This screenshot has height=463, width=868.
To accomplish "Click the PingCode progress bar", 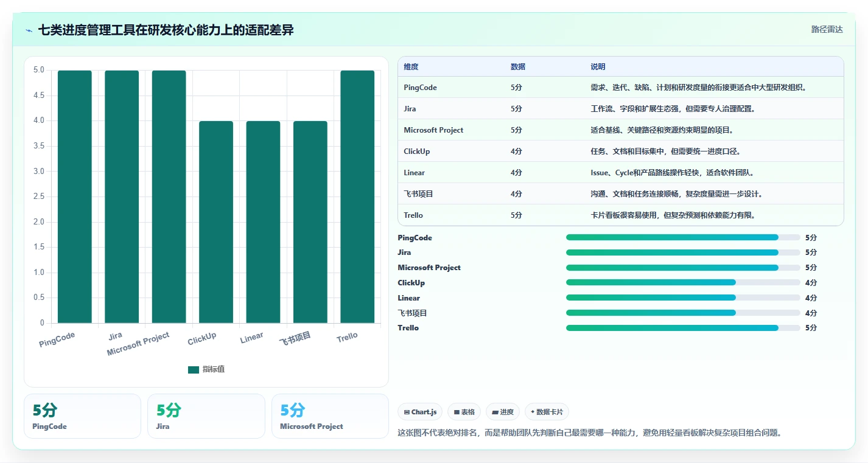I will pos(683,237).
